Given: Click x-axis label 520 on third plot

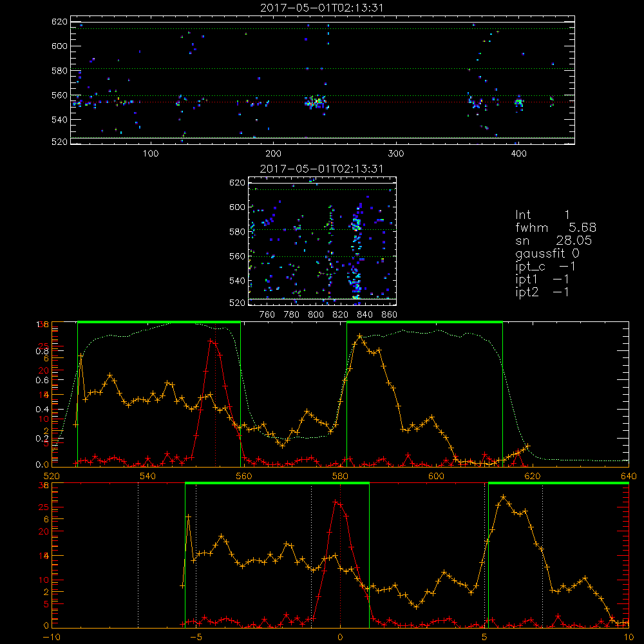Looking at the screenshot, I should (x=52, y=476).
